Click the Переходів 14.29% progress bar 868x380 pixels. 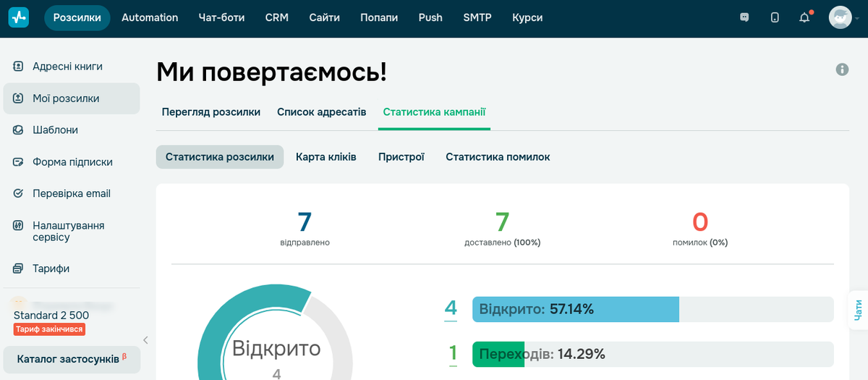653,354
